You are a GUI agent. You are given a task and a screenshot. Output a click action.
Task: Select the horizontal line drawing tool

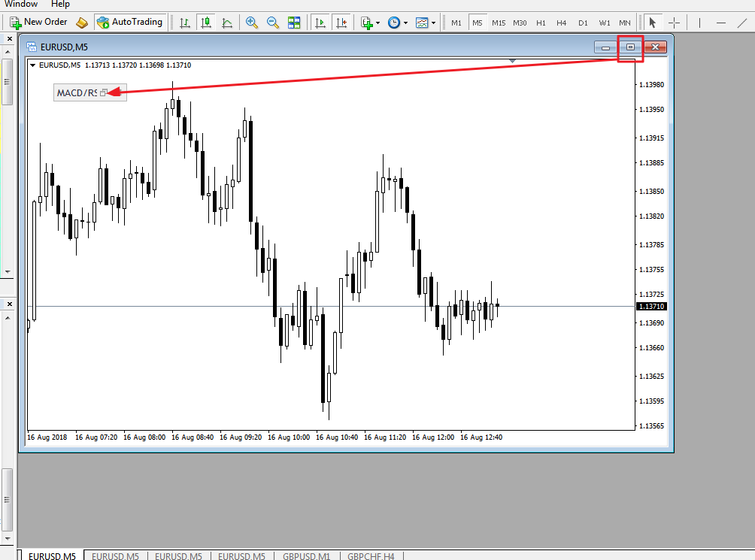point(721,23)
